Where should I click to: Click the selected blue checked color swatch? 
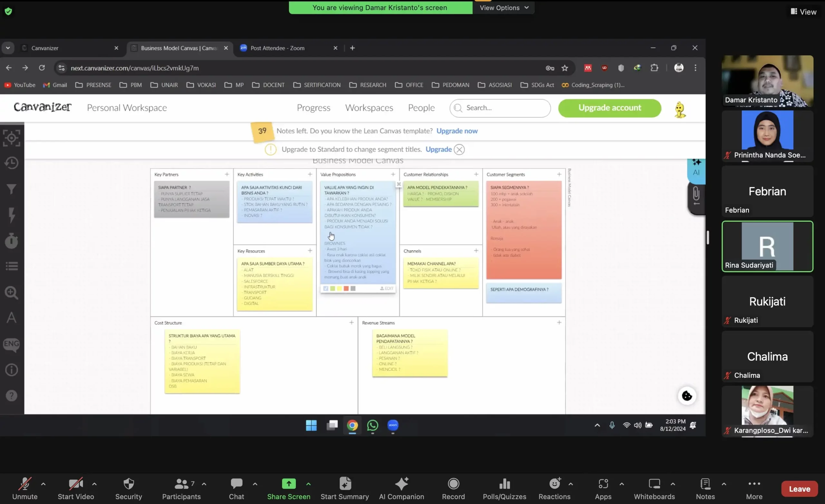326,288
